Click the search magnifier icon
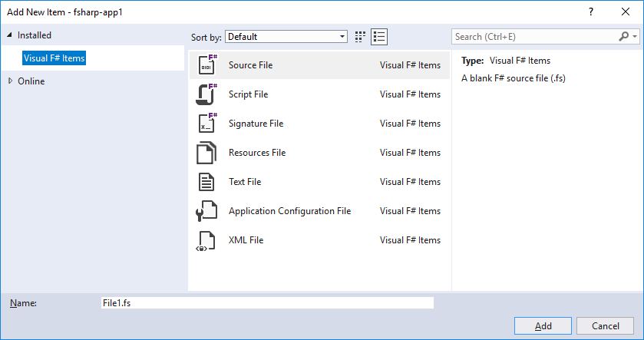 click(624, 36)
